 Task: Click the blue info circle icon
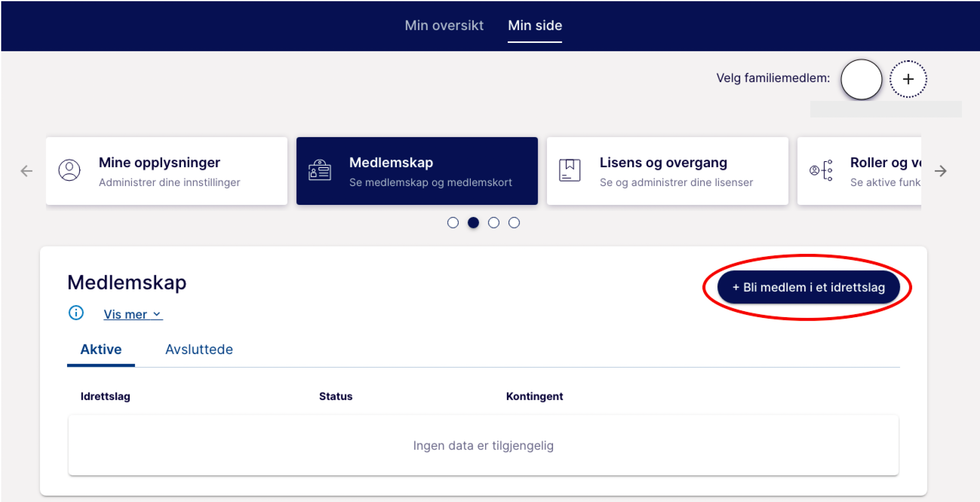click(76, 313)
